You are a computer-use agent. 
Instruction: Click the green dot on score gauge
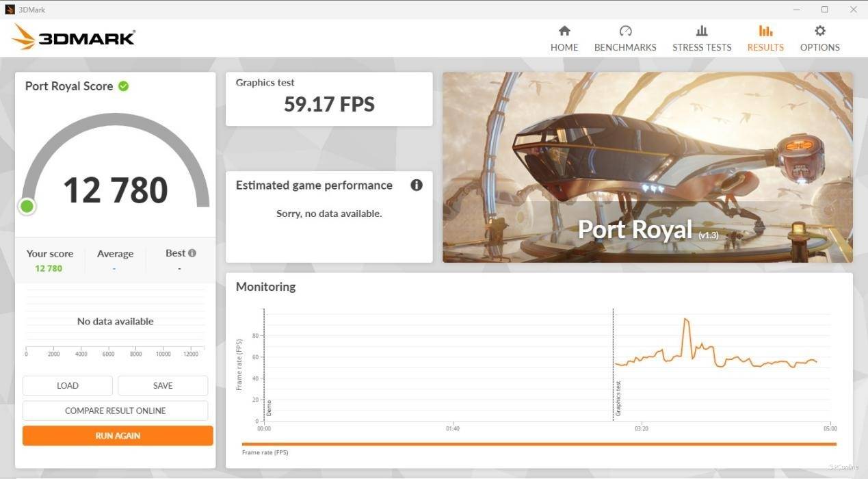click(x=27, y=206)
